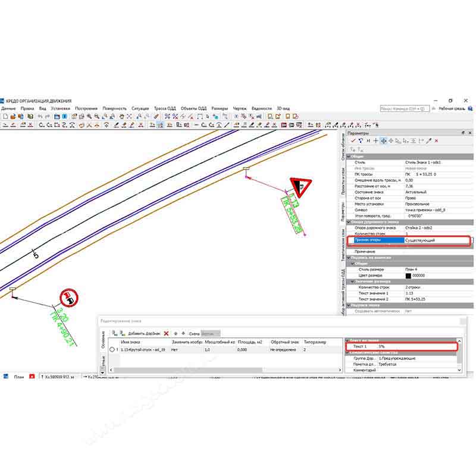Select the eyedropper icon in Параметры toolbar
This screenshot has height=476, width=476.
tap(428, 140)
